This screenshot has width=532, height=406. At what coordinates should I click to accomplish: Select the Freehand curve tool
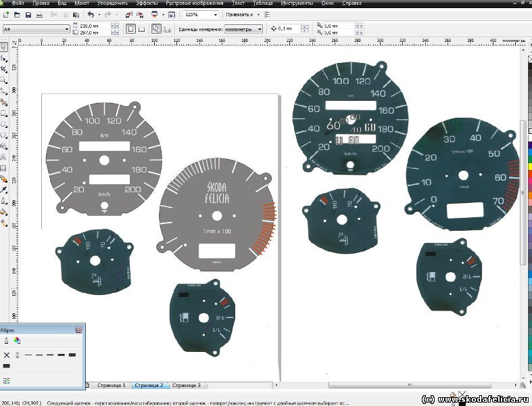pos(3,91)
